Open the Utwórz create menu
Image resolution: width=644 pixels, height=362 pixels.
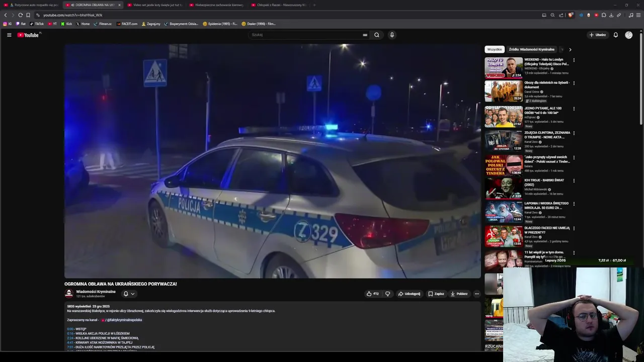click(x=597, y=35)
